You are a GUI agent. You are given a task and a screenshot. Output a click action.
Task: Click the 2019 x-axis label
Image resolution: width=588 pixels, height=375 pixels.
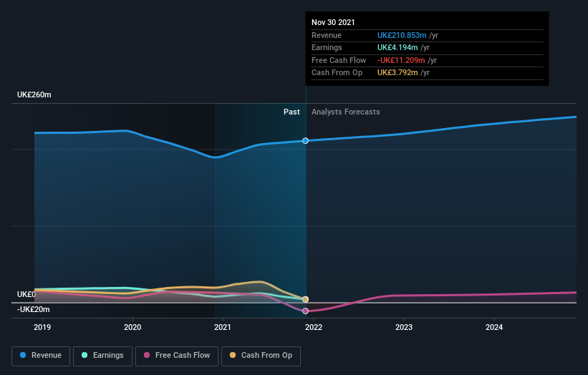[x=42, y=327]
